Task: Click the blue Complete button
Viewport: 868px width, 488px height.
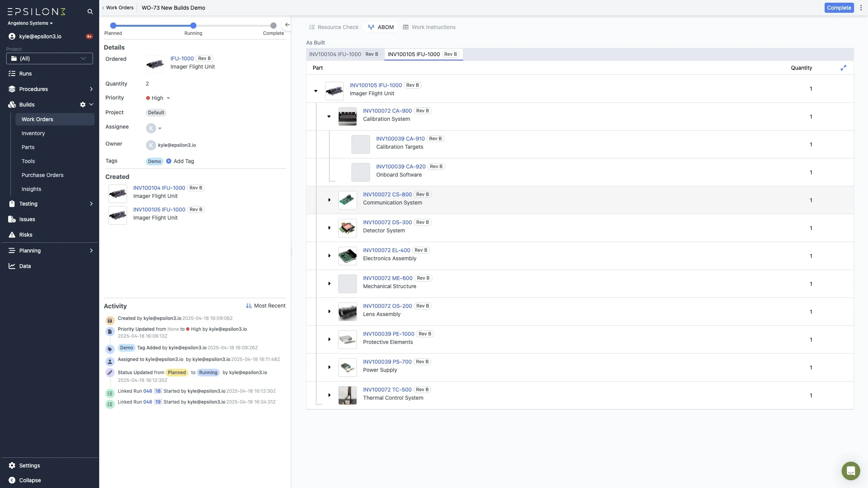Action: 839,8
